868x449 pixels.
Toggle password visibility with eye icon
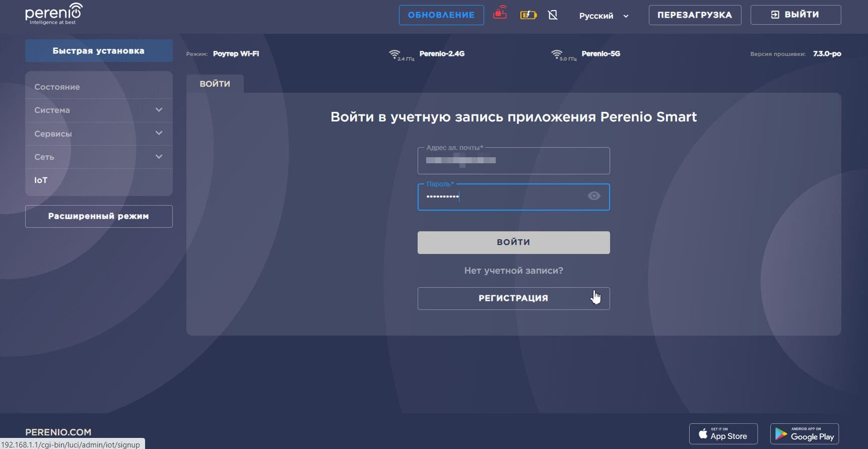pyautogui.click(x=594, y=196)
